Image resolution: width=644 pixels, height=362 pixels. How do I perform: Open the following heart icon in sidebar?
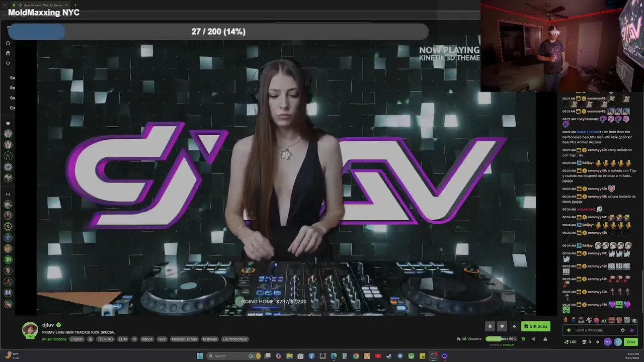(8, 63)
